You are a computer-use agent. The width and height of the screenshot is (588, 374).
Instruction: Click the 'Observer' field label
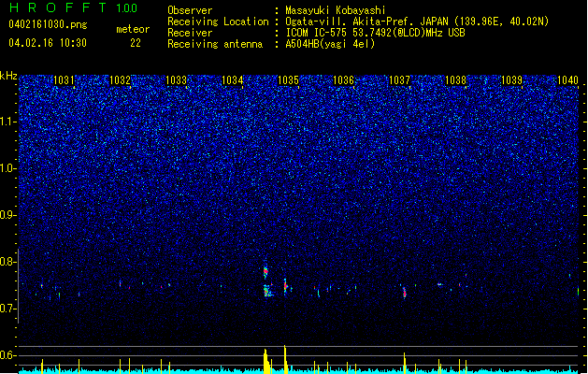(x=190, y=10)
